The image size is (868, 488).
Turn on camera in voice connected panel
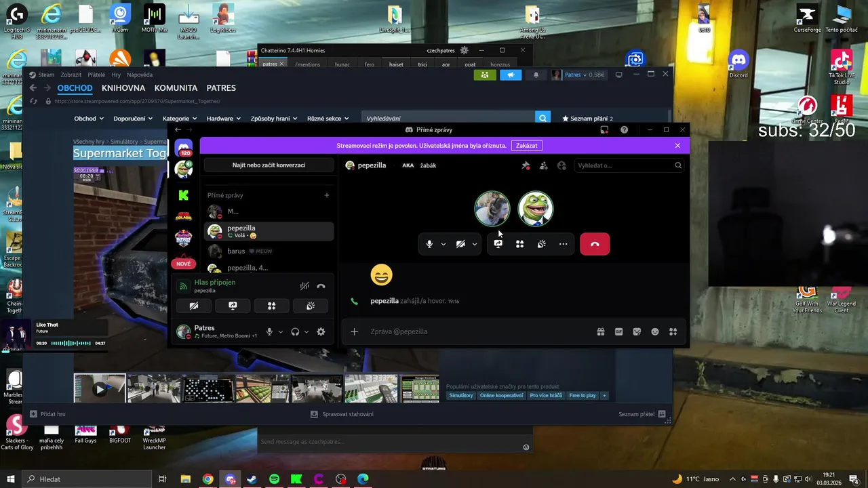(193, 306)
